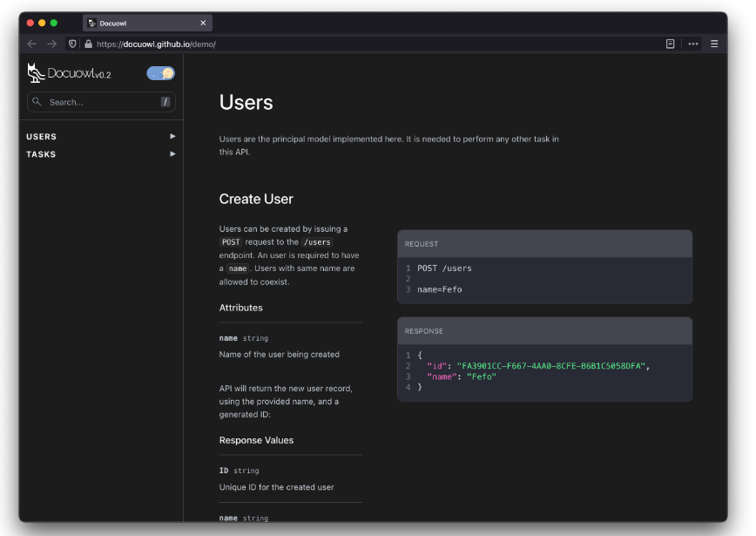Toggle reader view icon in address bar
Screen dimensions: 756x536
click(670, 44)
